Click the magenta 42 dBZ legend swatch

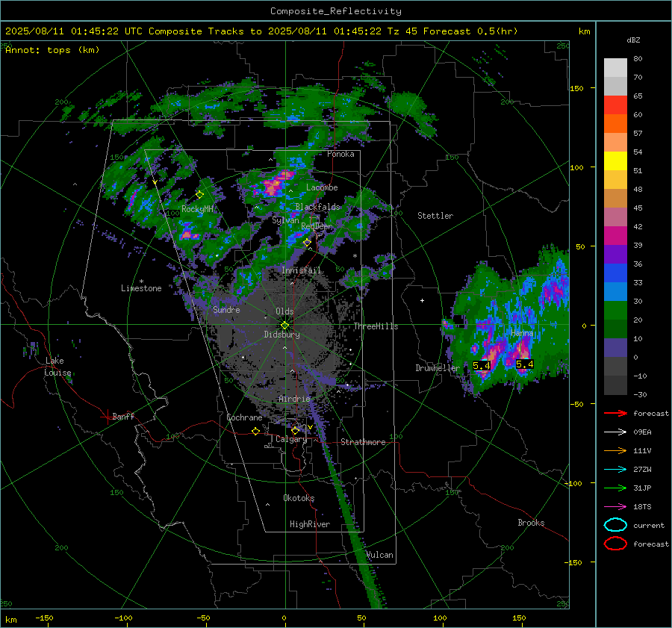pos(615,235)
